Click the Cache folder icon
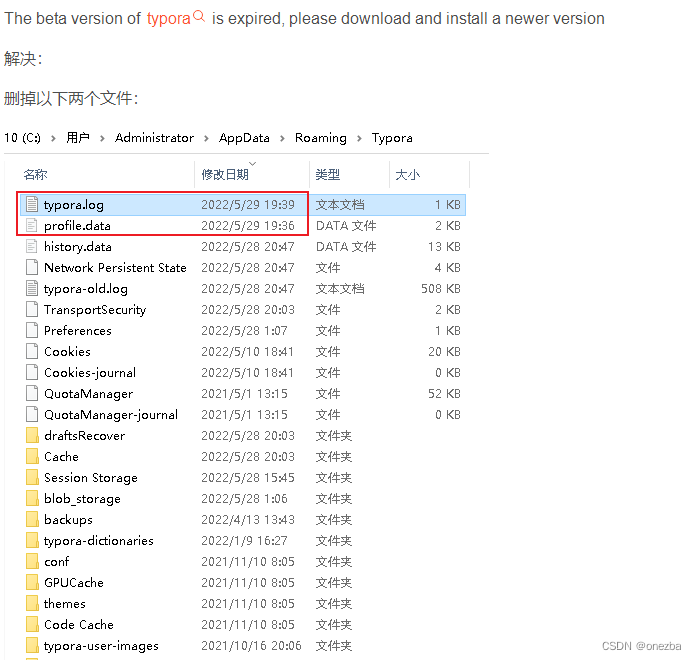This screenshot has height=660, width=696. [x=32, y=456]
